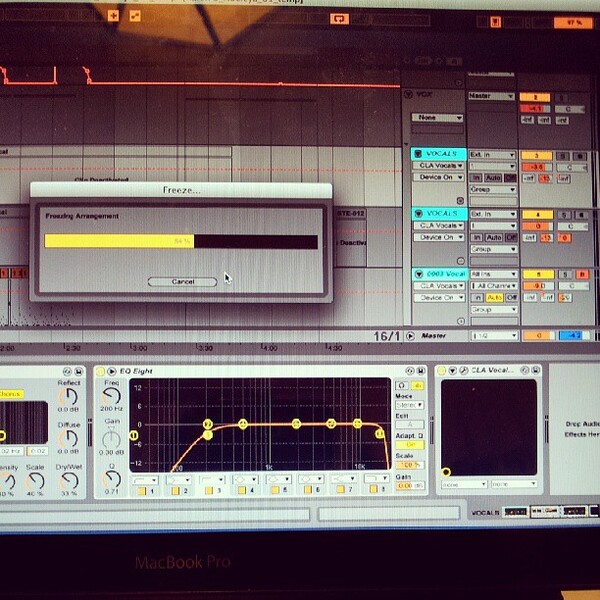
Task: Disarm recording on 0003 Vocal track
Action: pos(582,274)
